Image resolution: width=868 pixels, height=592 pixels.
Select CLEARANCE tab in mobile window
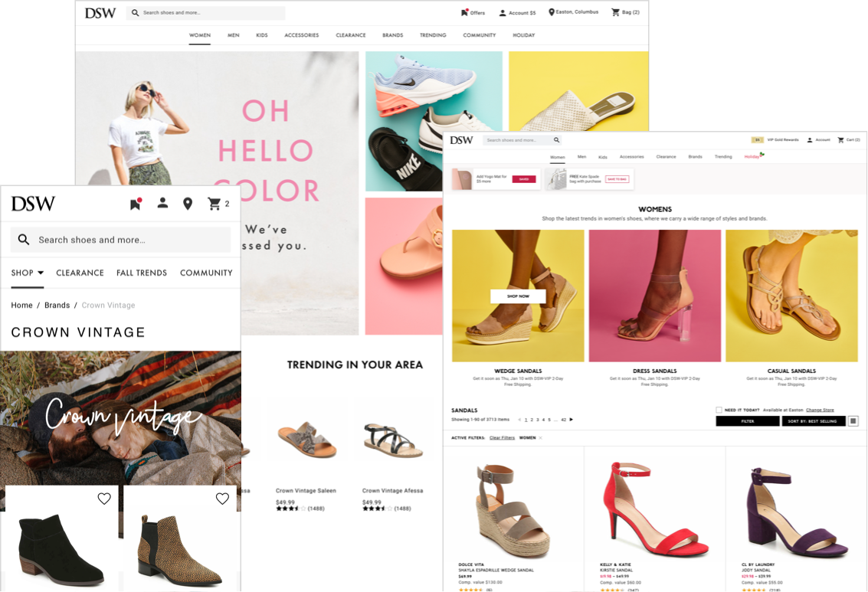pyautogui.click(x=80, y=273)
